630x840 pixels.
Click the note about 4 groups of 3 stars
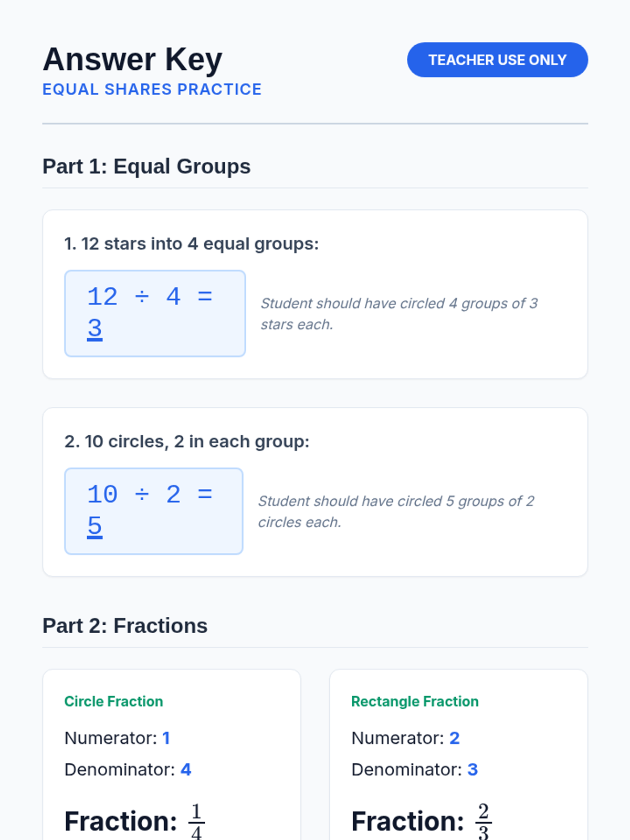[x=399, y=313]
